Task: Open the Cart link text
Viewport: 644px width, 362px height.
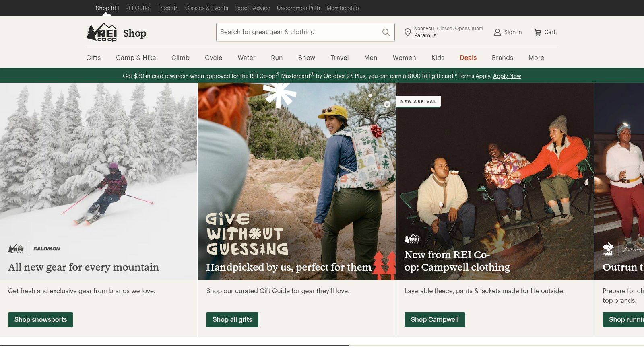Action: click(550, 32)
